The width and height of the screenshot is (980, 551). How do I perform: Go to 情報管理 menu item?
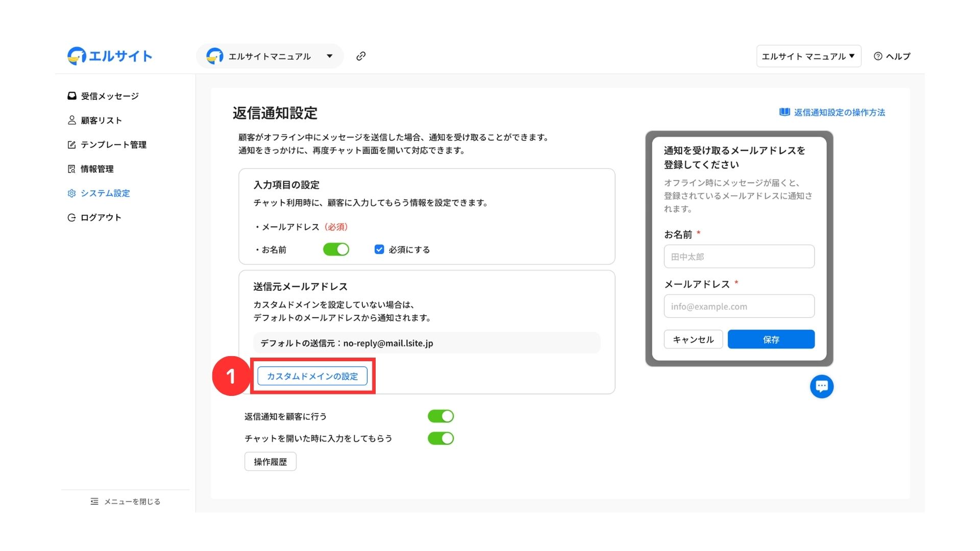pyautogui.click(x=97, y=169)
